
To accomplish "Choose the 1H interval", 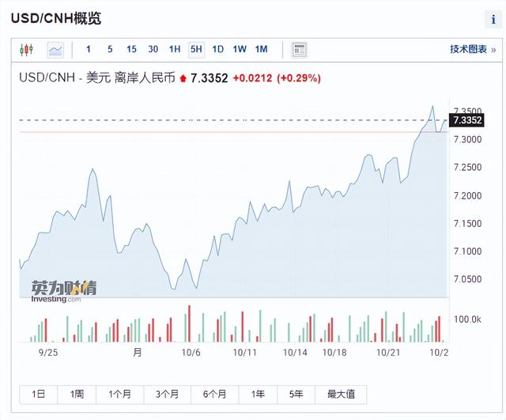I will [x=175, y=49].
